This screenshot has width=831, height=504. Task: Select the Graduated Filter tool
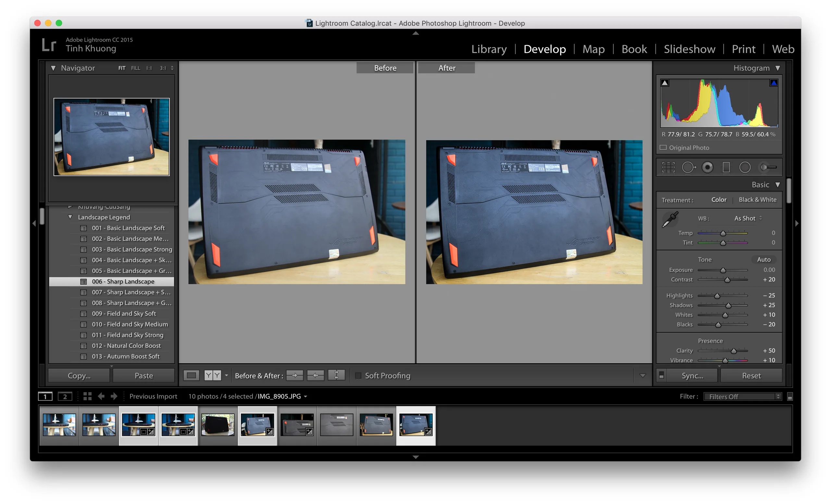pyautogui.click(x=726, y=167)
